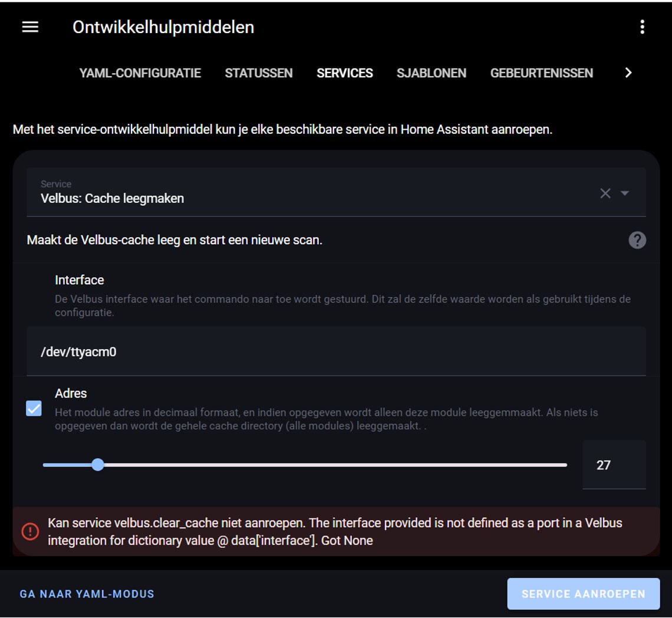Screen dimensions: 672x618
Task: Expand the Velbus service selector
Action: [624, 192]
